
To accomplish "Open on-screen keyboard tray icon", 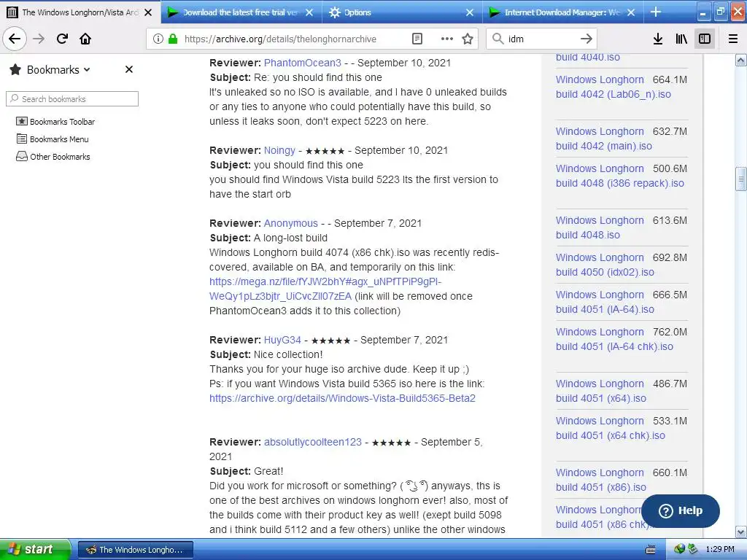I will click(650, 550).
